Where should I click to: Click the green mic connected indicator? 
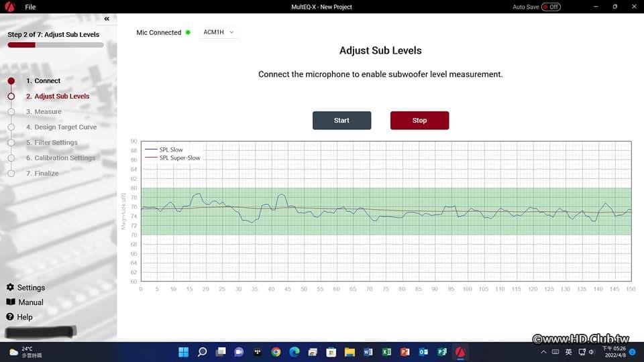[x=188, y=32]
